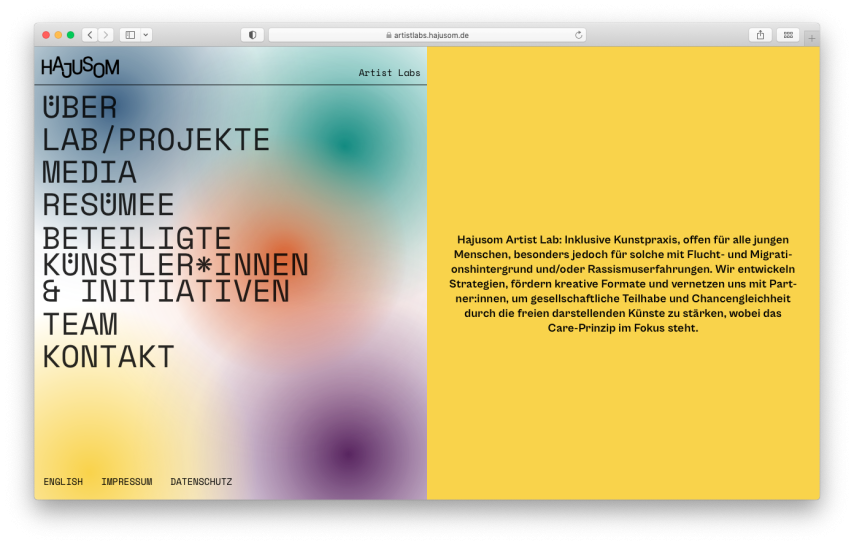Image resolution: width=854 pixels, height=545 pixels.
Task: Toggle the Safari sidebar
Action: tap(130, 35)
